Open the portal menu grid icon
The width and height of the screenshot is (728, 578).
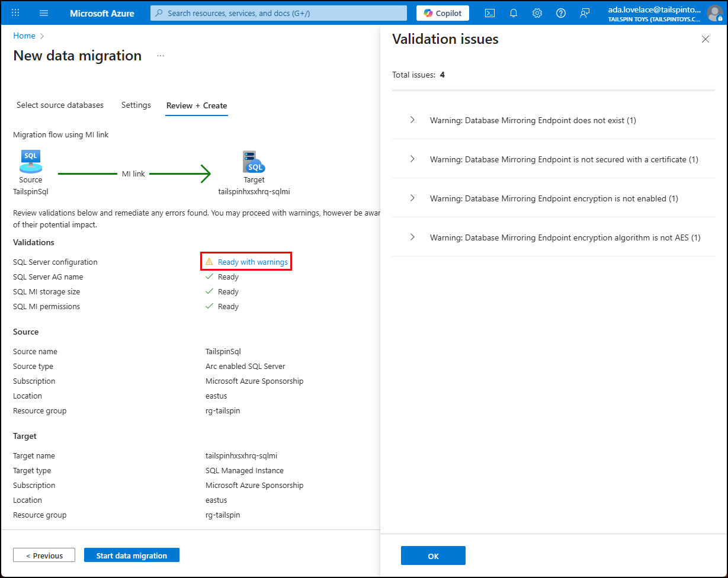15,12
